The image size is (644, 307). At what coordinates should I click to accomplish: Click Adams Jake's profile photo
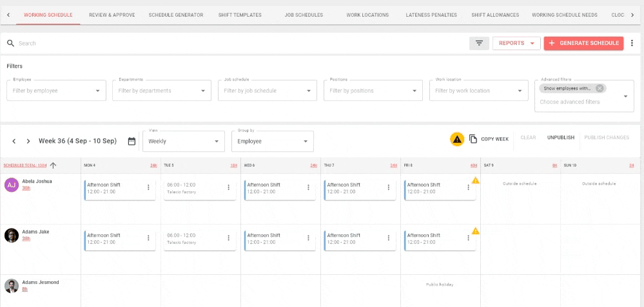[12, 236]
